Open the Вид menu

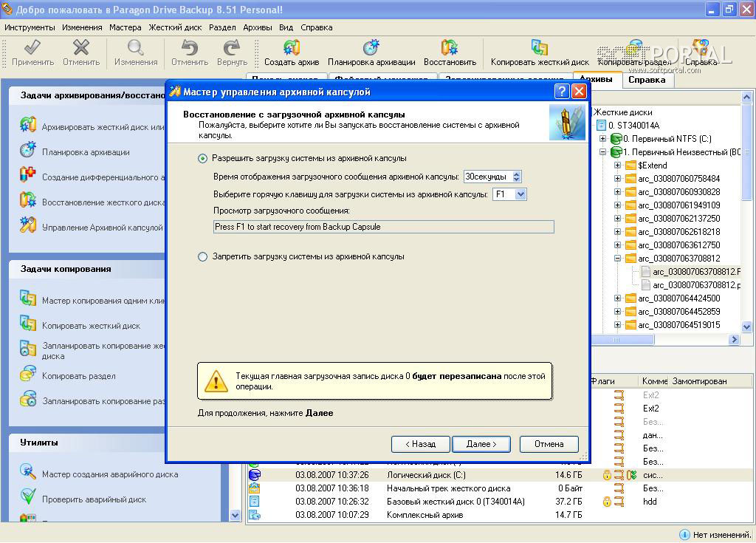(286, 27)
